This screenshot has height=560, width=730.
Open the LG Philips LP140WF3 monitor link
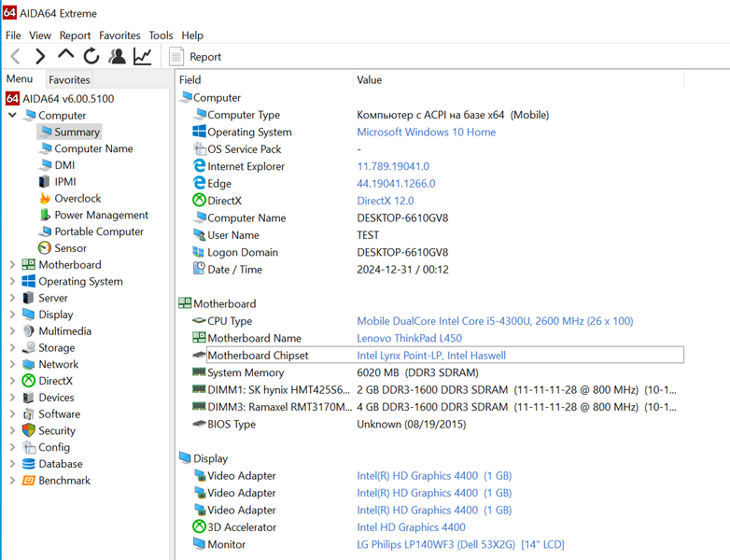460,544
